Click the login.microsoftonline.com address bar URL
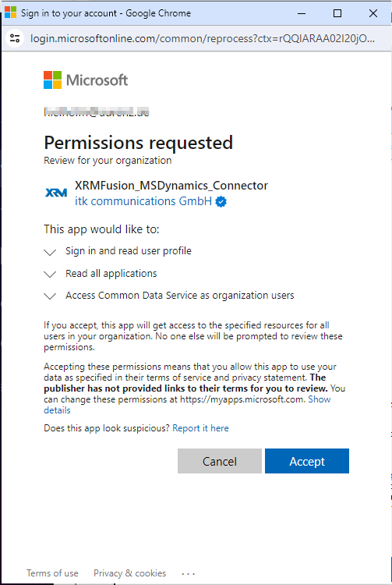The height and width of the screenshot is (585, 392). tap(203, 38)
